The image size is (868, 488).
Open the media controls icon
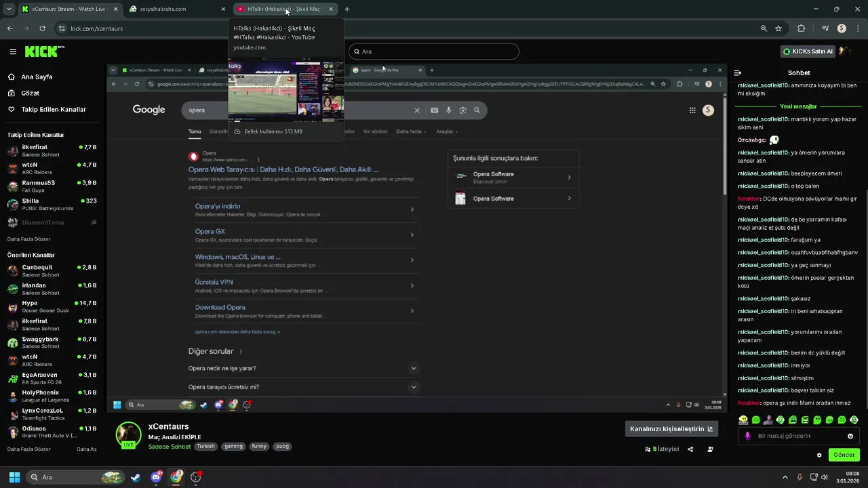point(825,28)
